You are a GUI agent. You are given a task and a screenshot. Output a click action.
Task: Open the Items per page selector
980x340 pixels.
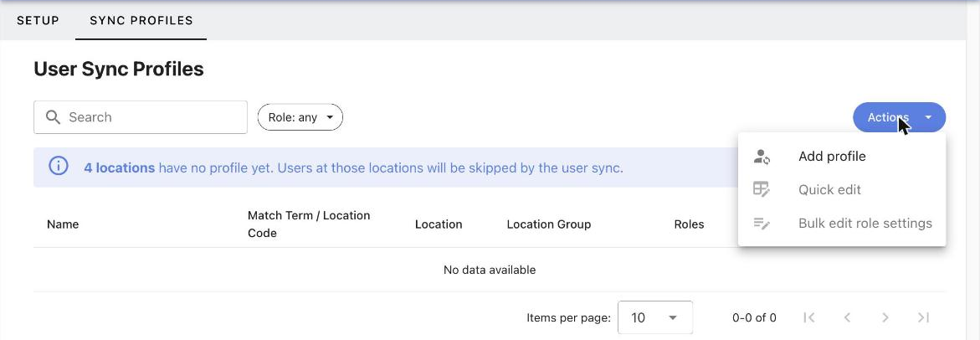655,317
